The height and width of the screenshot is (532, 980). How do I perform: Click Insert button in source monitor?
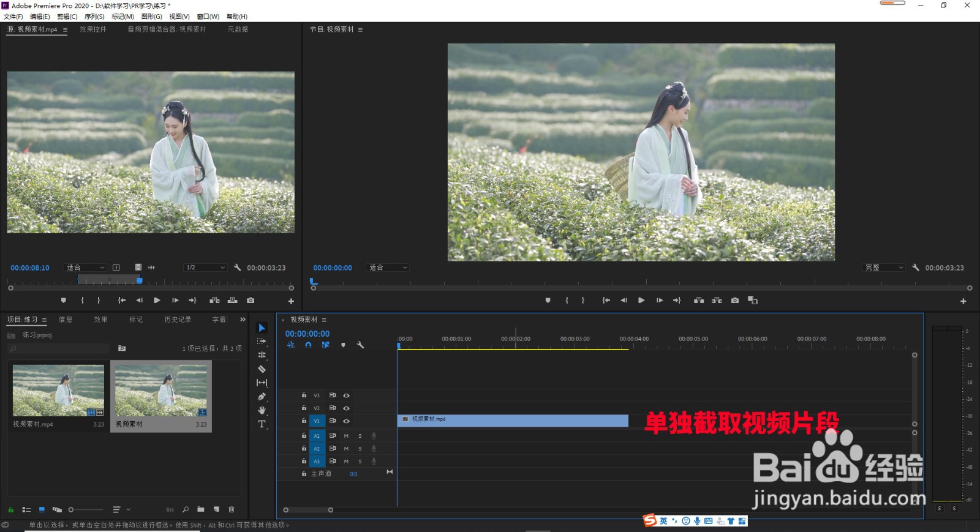(x=214, y=301)
